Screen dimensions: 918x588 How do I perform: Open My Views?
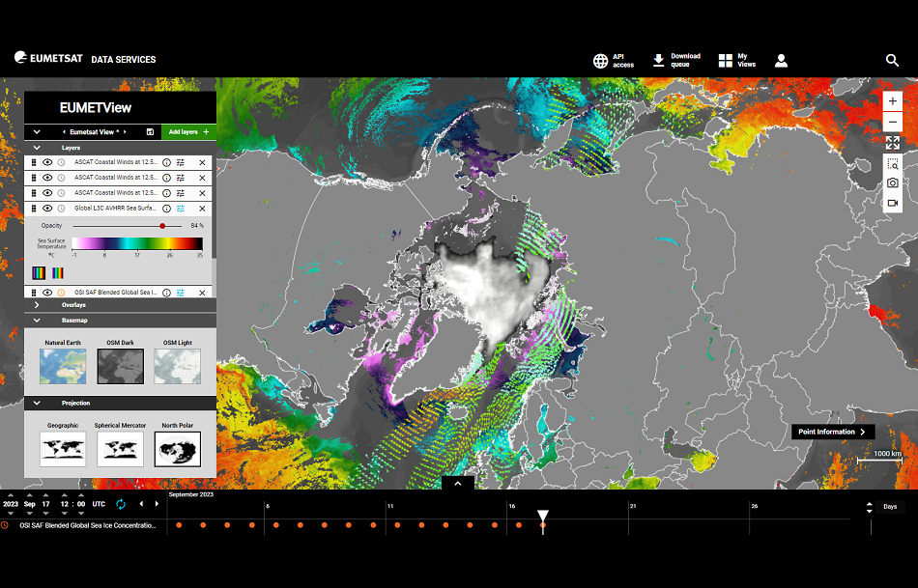(737, 60)
